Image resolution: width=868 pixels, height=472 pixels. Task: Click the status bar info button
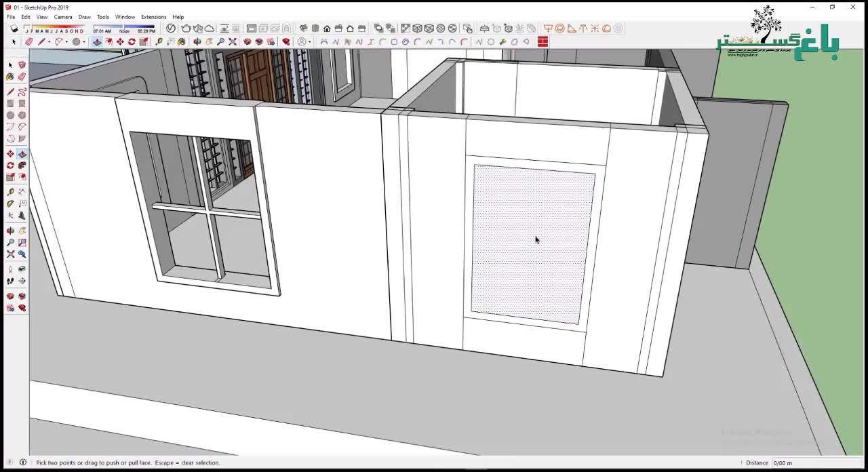22,463
